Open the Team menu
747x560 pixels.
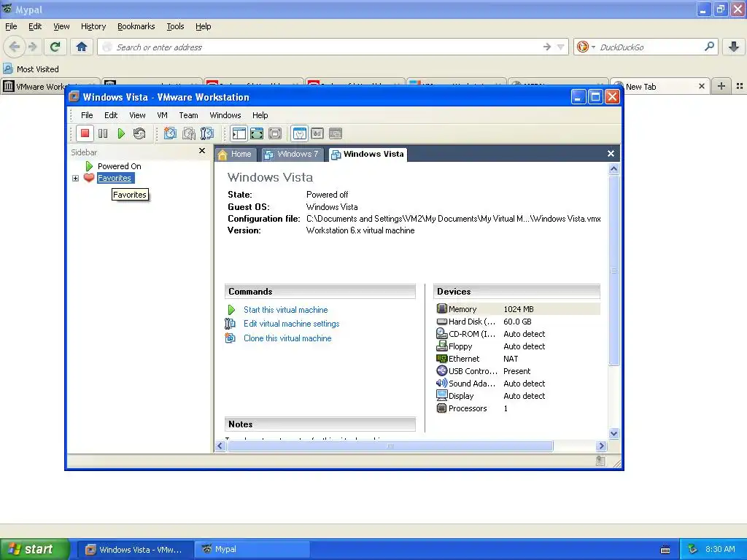[188, 115]
